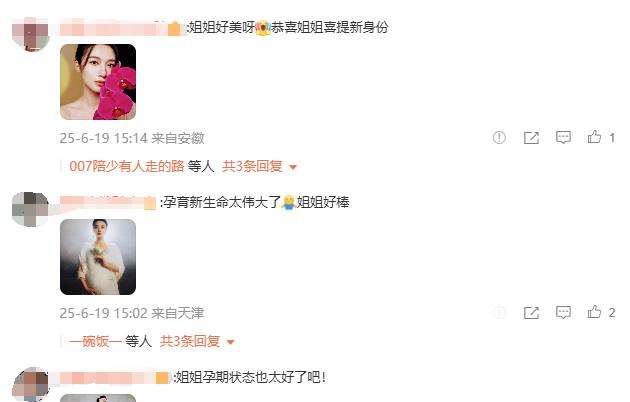The image size is (630, 402).
Task: Like the 15:14 Anhui comment
Action: tap(594, 137)
